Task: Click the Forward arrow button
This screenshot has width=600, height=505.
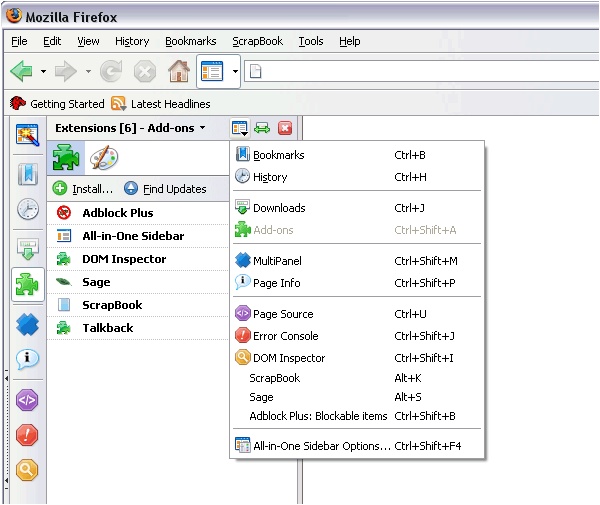Action: 65,71
